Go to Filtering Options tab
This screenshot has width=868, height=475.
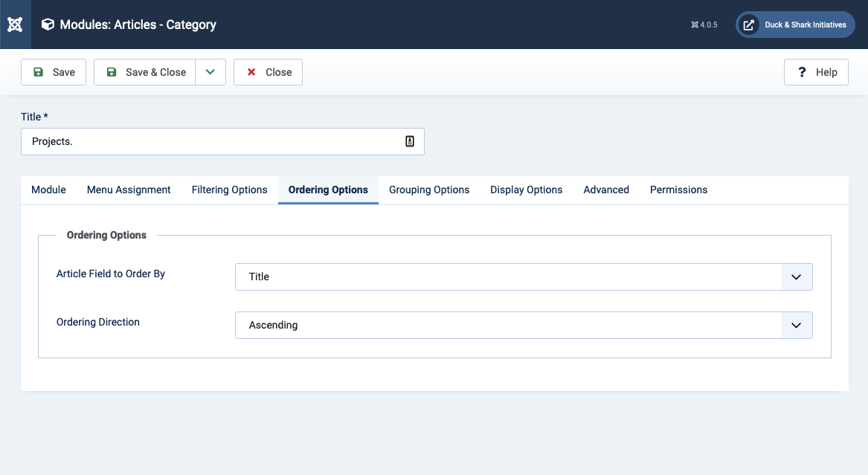[x=229, y=190]
